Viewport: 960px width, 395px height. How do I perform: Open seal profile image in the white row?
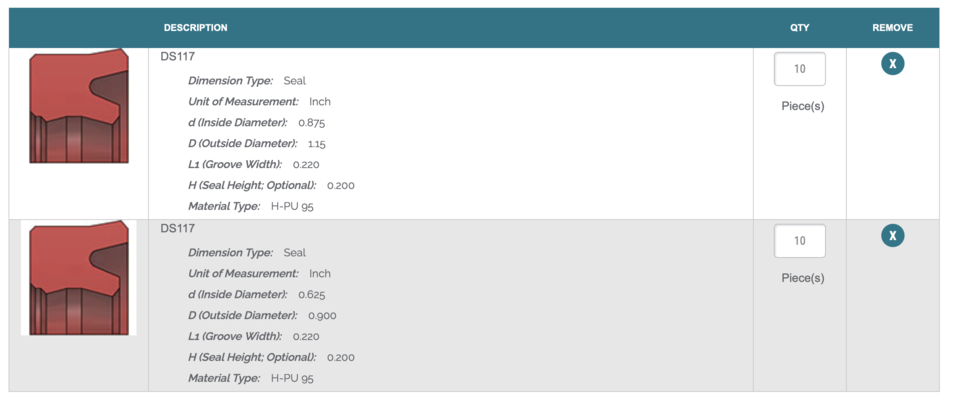pos(79,107)
